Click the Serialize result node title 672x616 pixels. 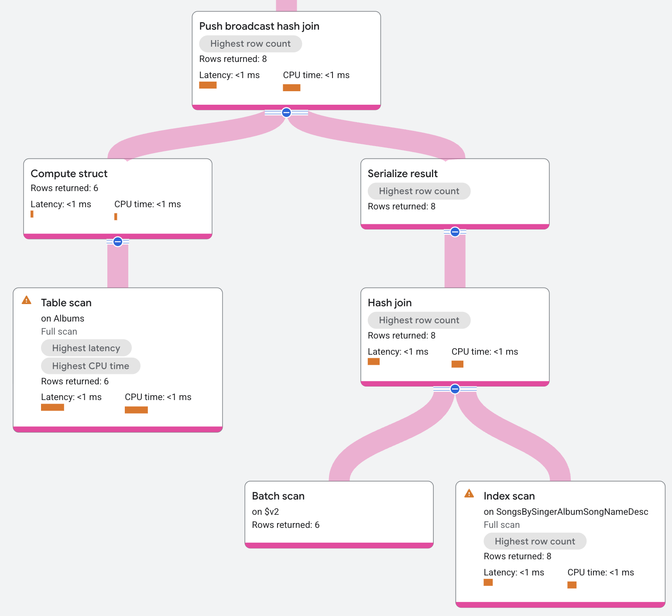(402, 174)
